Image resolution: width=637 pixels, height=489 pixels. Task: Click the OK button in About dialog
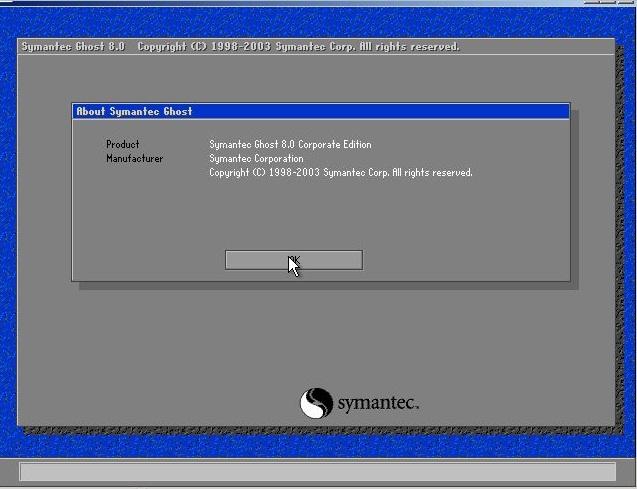293,260
